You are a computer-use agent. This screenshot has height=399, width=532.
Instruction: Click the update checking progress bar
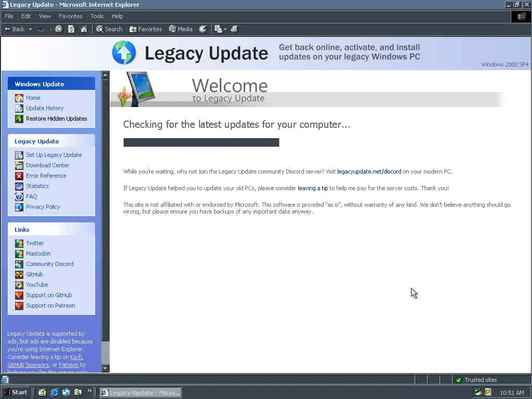coord(201,142)
